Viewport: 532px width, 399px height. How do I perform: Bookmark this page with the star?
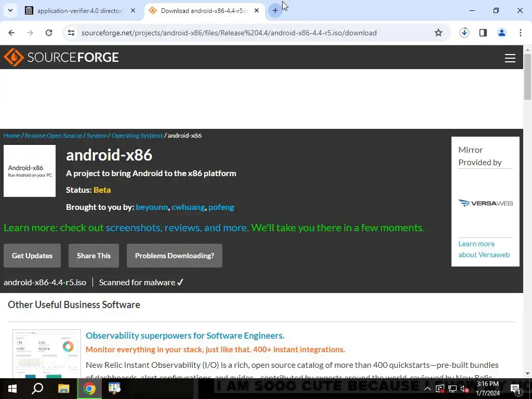click(x=438, y=33)
